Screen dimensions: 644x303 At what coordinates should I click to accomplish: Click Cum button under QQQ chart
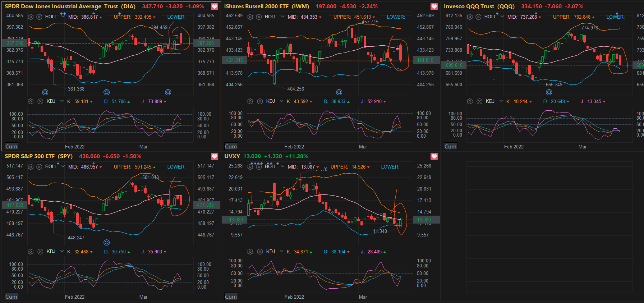click(x=450, y=147)
